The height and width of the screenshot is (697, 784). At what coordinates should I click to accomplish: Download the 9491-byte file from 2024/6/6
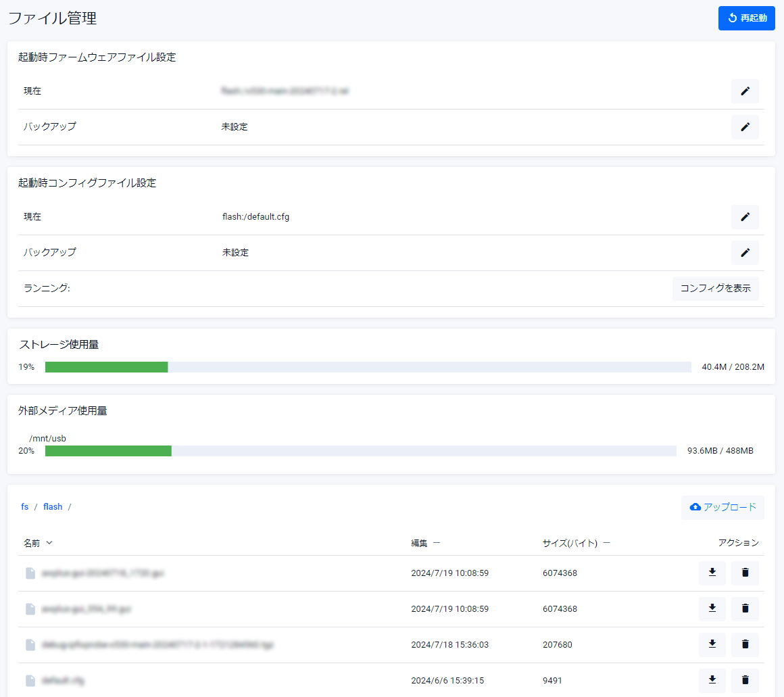coord(712,680)
